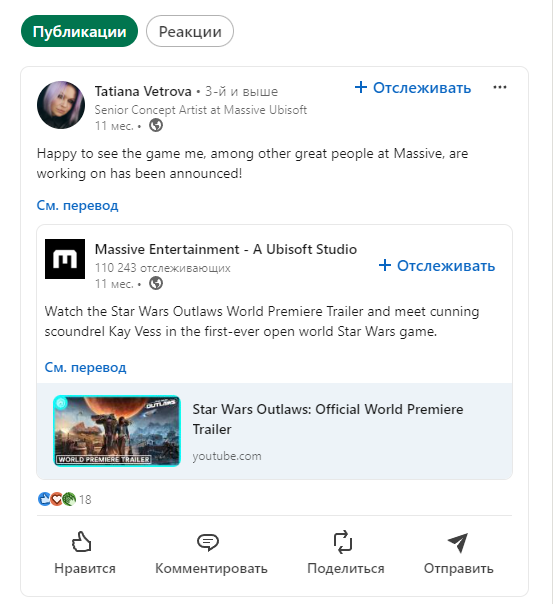Show translation of Tatiana's post text
The width and height of the screenshot is (553, 604).
point(77,205)
